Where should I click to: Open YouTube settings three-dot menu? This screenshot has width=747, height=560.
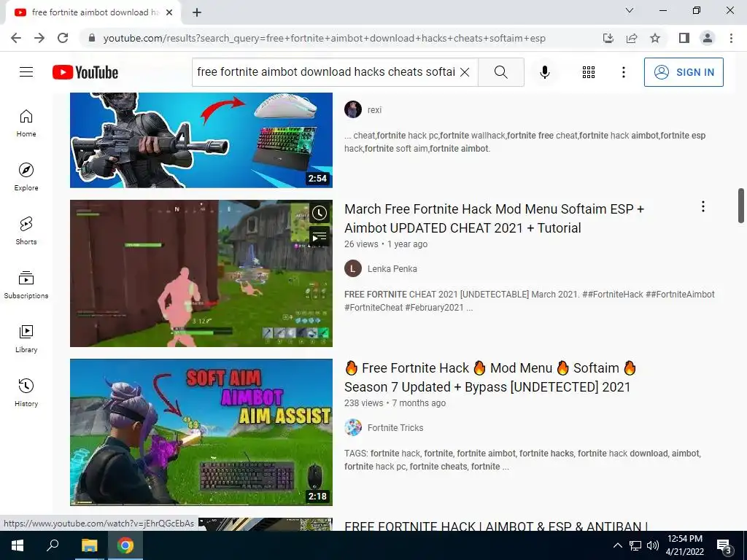pos(623,72)
